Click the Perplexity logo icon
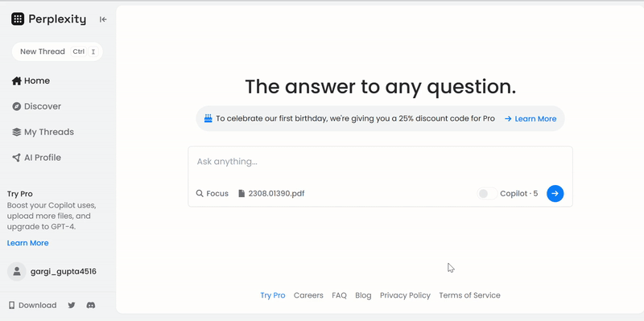This screenshot has height=321, width=644. pyautogui.click(x=18, y=19)
